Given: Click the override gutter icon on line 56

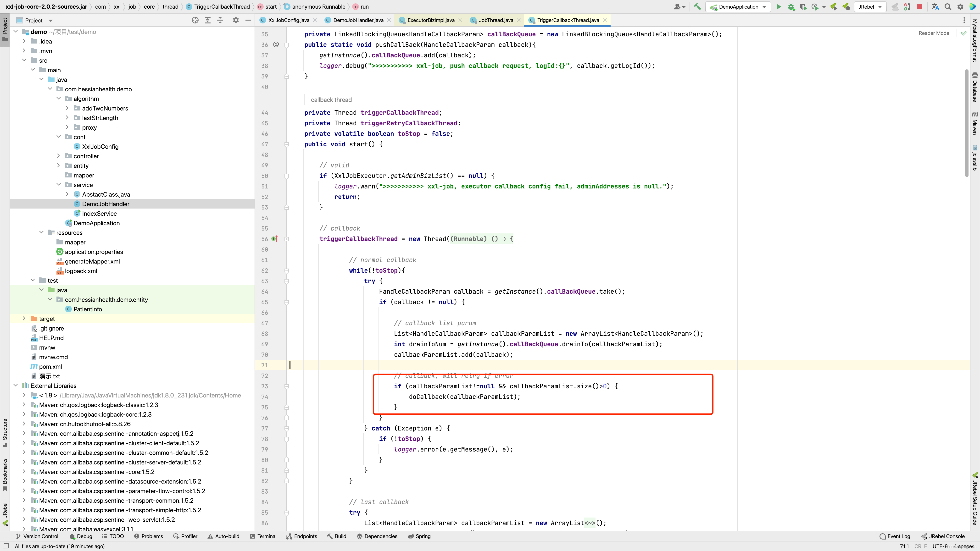Looking at the screenshot, I should pos(275,238).
